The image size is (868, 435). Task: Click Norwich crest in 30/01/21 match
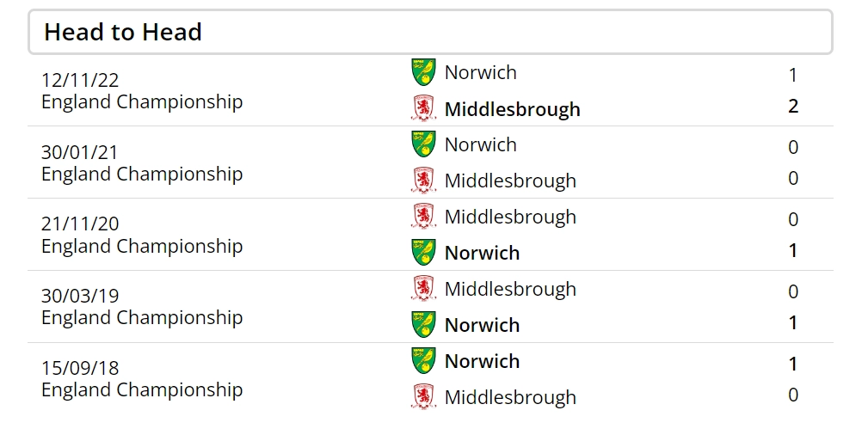click(x=423, y=144)
